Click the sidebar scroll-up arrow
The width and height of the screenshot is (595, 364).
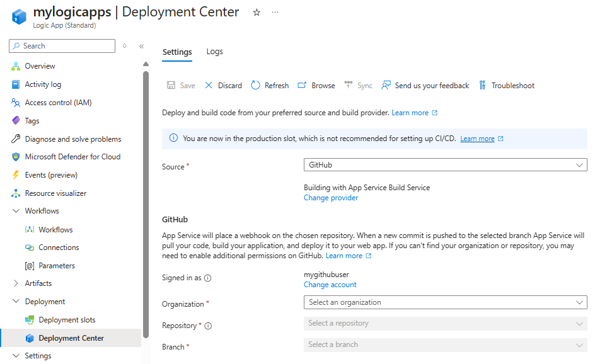[146, 64]
